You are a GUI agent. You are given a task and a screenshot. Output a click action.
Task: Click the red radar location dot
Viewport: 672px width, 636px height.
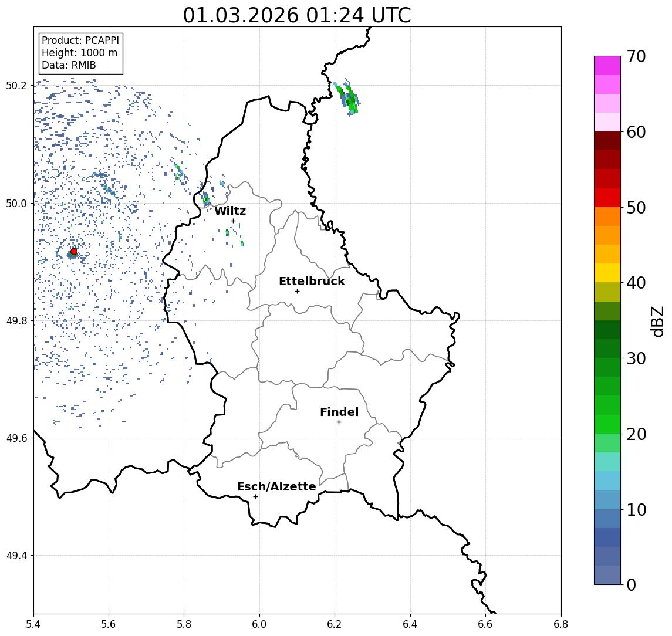(74, 252)
